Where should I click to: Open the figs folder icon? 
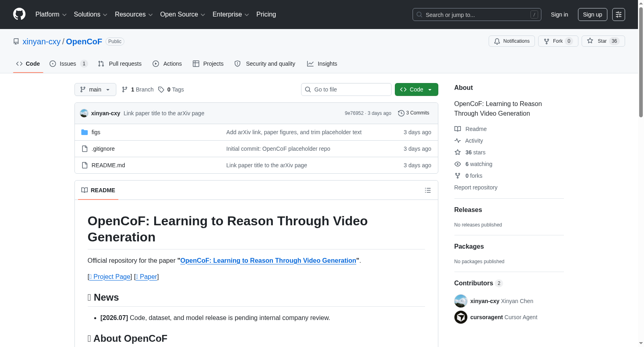(x=85, y=132)
